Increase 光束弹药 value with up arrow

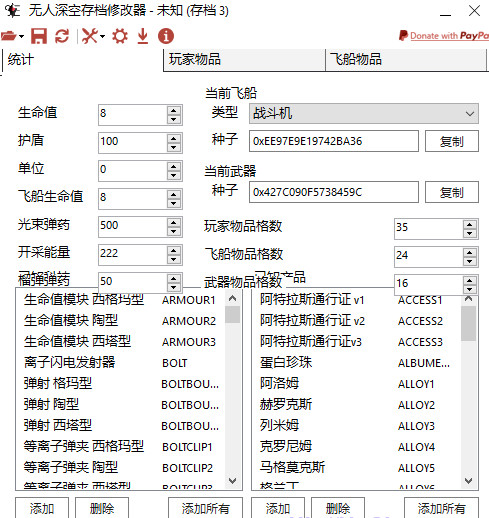174,222
